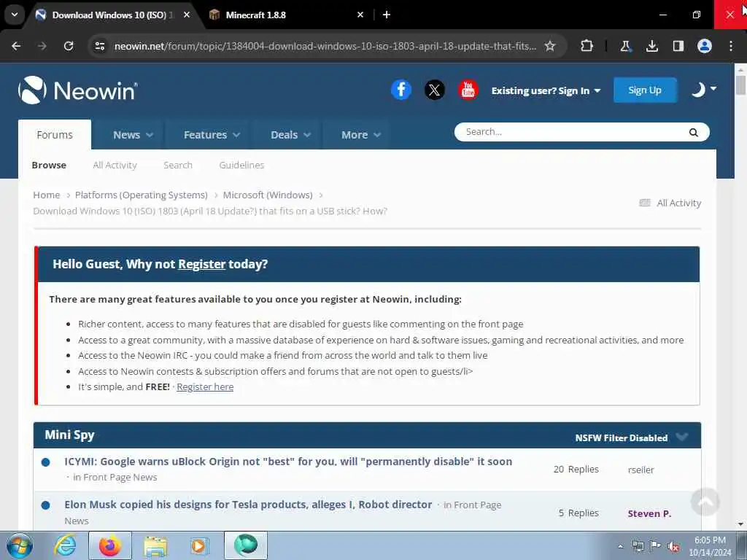Select the Forums tab
The height and width of the screenshot is (560, 747).
(55, 135)
